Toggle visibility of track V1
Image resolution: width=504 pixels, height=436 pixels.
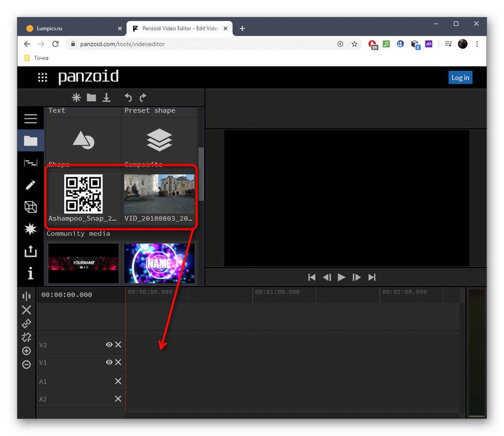109,362
